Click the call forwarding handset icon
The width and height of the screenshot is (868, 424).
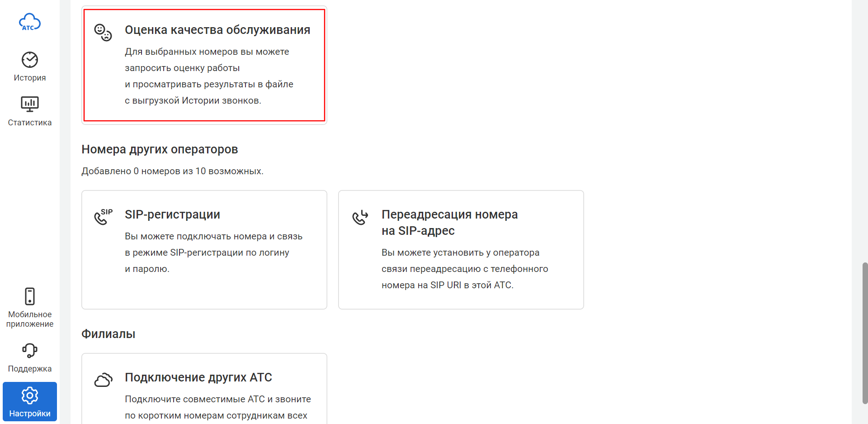pos(360,217)
